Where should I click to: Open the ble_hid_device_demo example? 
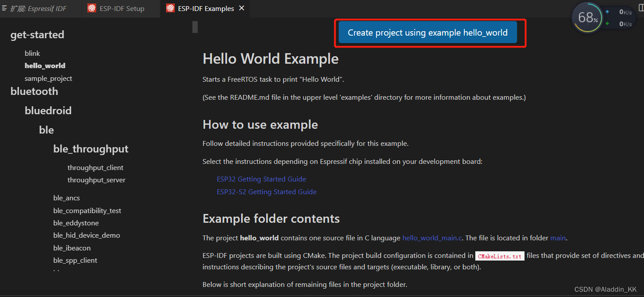click(x=87, y=235)
